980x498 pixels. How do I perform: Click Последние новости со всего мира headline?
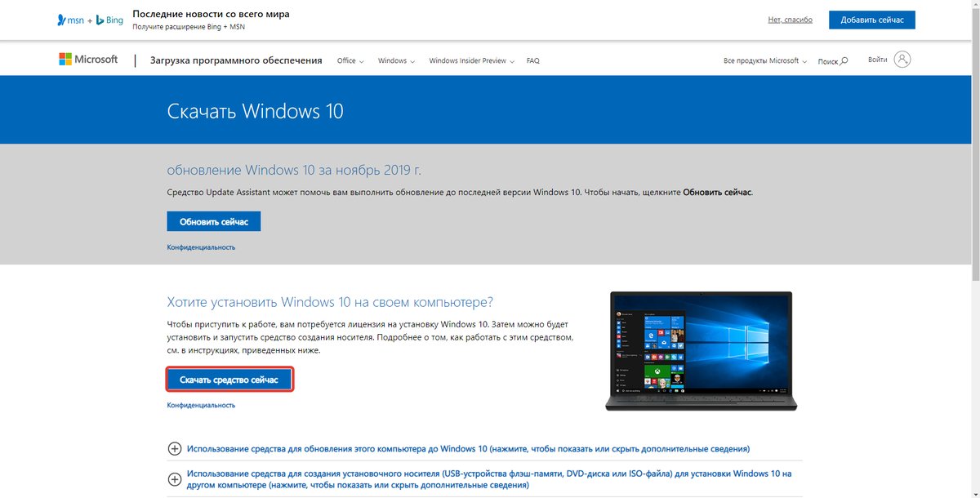point(211,14)
